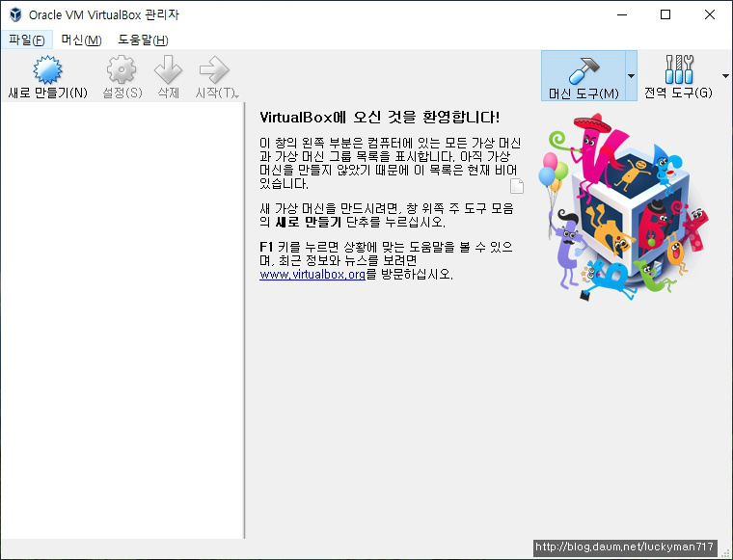Open the 시작(T) dropdown arrow

[237, 95]
